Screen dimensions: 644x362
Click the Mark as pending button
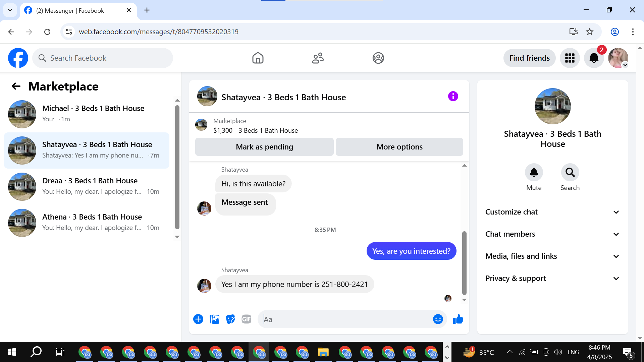pos(264,147)
